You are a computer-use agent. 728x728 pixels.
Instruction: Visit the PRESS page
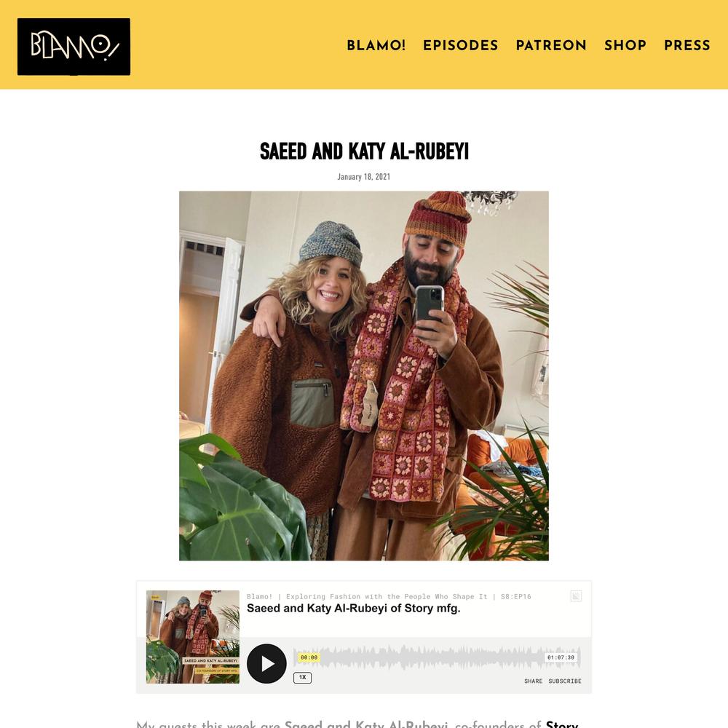tap(687, 45)
